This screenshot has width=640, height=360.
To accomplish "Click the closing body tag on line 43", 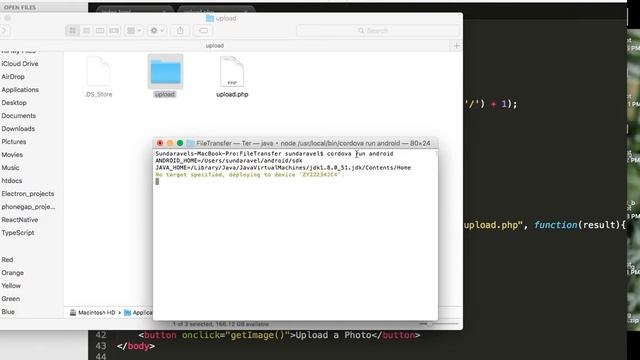I will pos(136,346).
